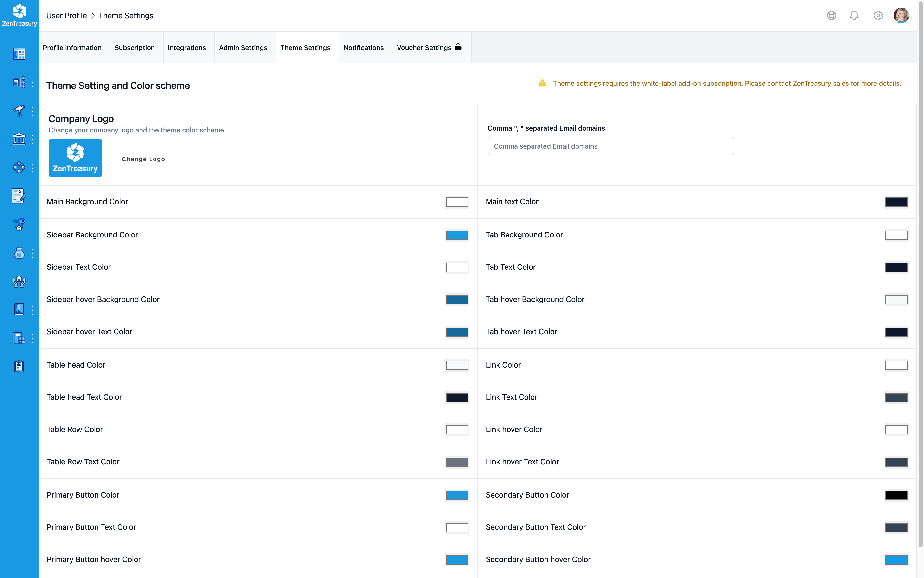Open the hands holding house sidebar icon
The image size is (924, 578).
[x=19, y=281]
